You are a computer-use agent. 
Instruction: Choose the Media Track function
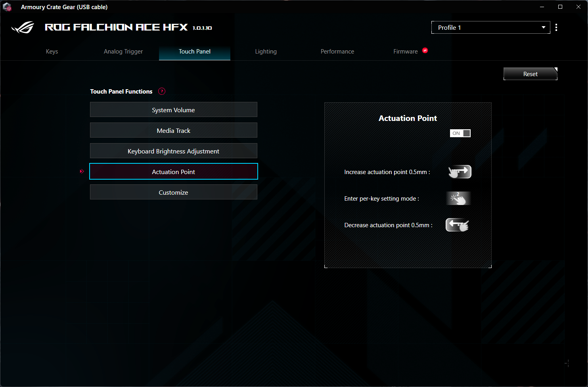coord(174,130)
